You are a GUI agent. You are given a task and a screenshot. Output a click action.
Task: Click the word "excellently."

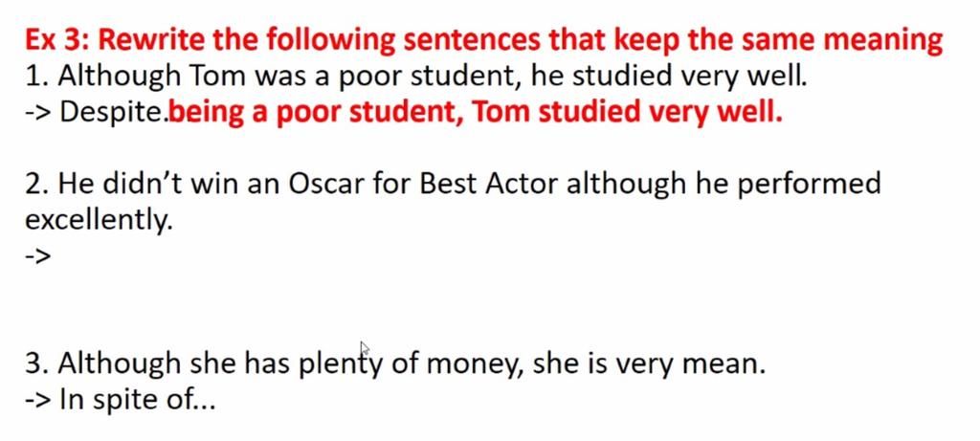pyautogui.click(x=99, y=220)
